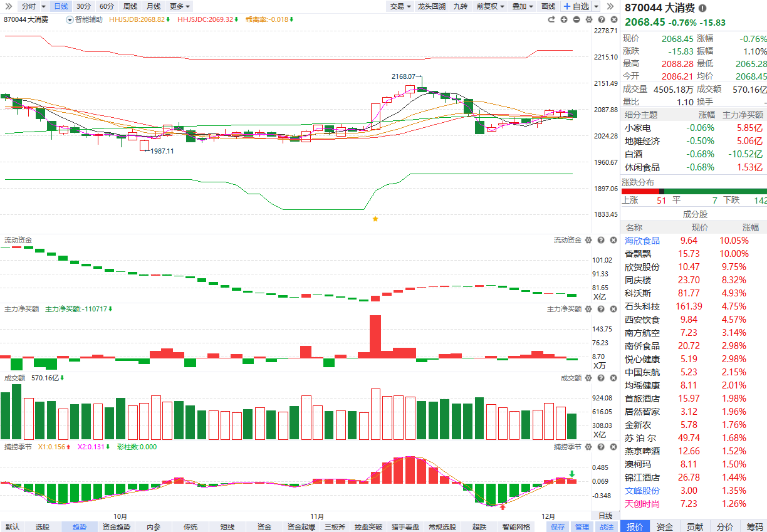
Task: Click the 1987.11 low price label
Action: [x=164, y=151]
